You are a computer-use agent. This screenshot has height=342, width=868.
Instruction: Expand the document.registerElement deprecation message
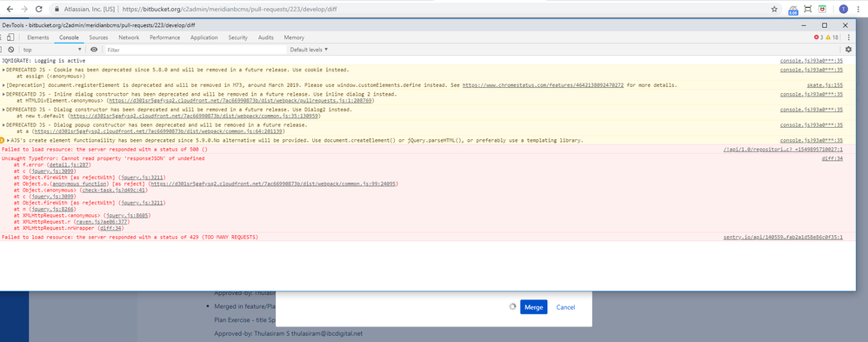[3, 85]
